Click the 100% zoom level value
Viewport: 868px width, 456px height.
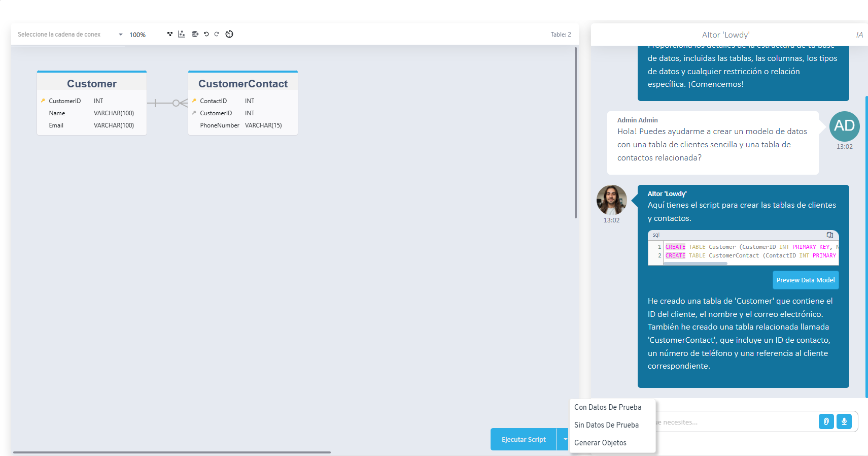click(137, 35)
